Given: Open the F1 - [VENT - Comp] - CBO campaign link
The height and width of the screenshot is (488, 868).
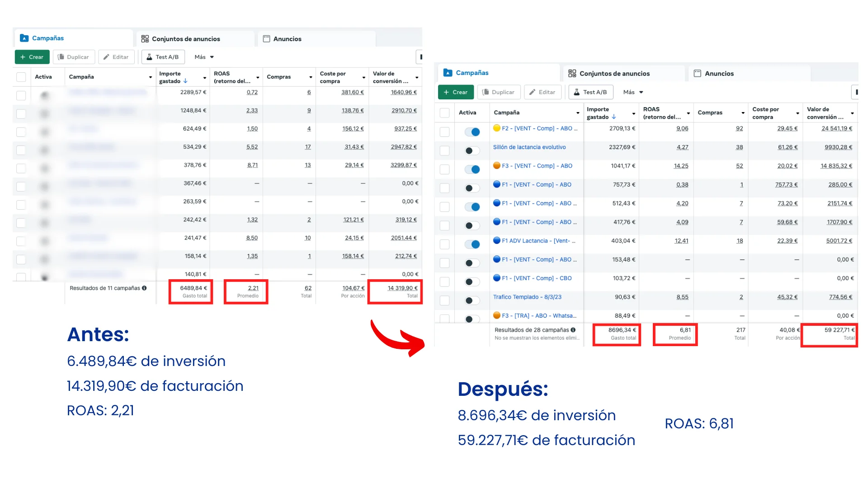Looking at the screenshot, I should point(537,278).
